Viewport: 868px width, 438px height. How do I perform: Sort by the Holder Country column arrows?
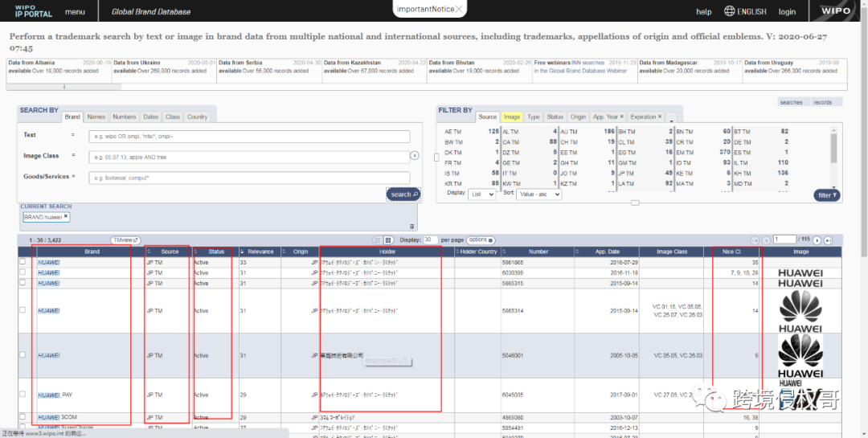pos(458,252)
